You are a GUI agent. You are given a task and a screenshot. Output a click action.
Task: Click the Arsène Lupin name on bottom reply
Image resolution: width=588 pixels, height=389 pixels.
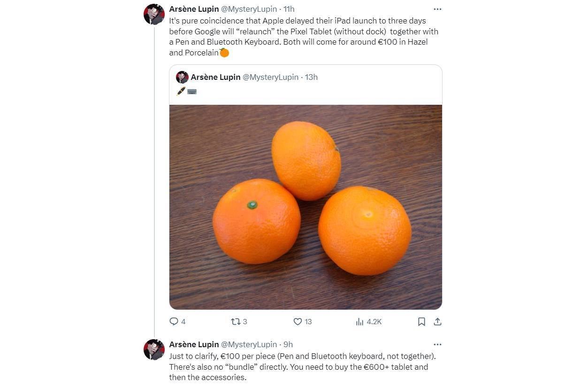click(194, 344)
